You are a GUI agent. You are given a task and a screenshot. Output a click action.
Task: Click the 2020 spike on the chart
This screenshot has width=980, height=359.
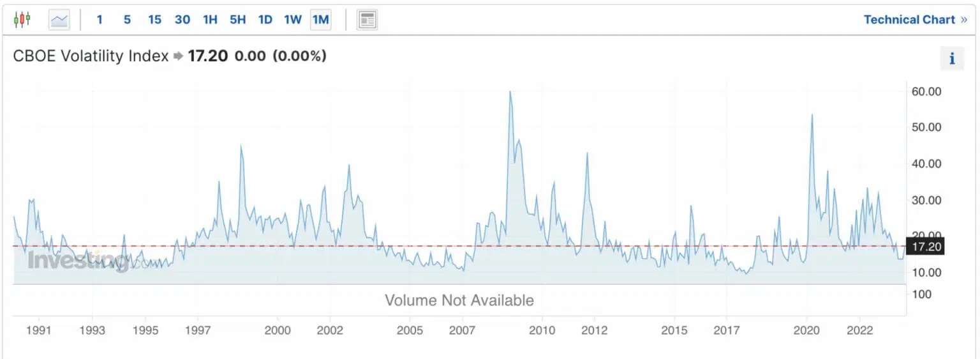pos(812,116)
